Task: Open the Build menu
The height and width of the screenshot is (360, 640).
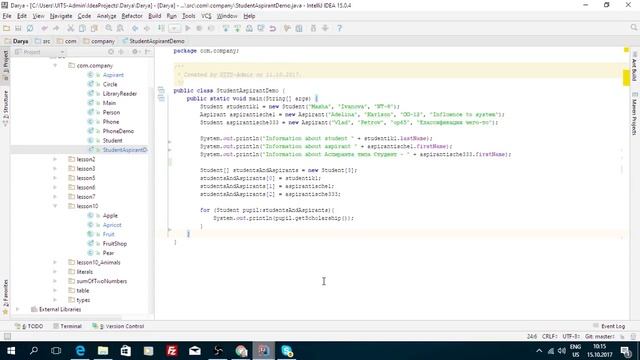Action: pos(154,16)
